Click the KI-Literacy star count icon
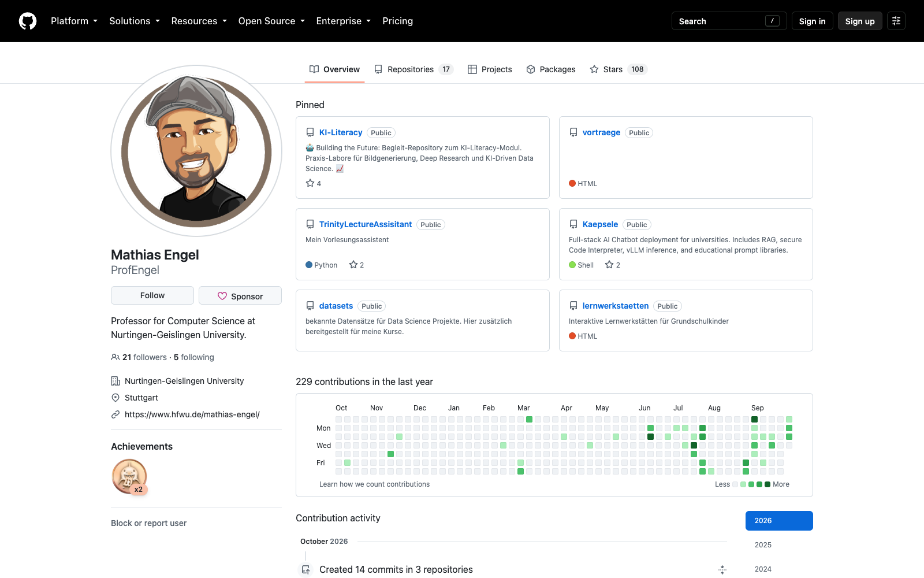 [310, 183]
